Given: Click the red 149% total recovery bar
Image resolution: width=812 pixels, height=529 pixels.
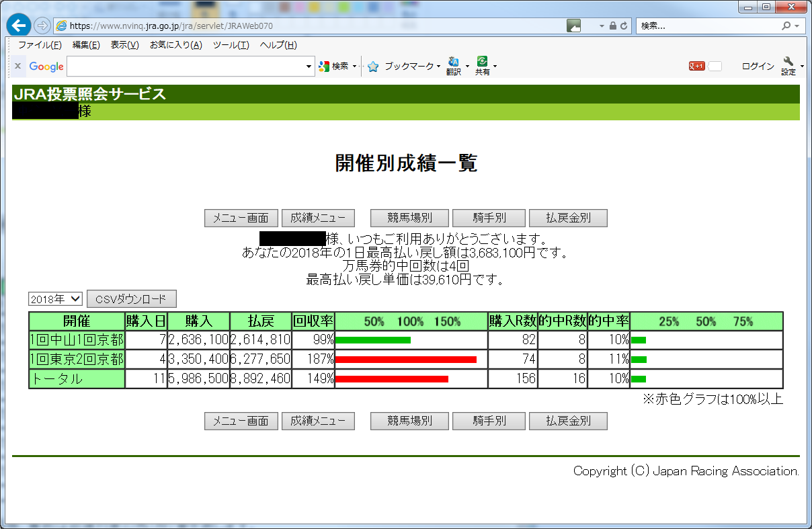Looking at the screenshot, I should point(392,379).
